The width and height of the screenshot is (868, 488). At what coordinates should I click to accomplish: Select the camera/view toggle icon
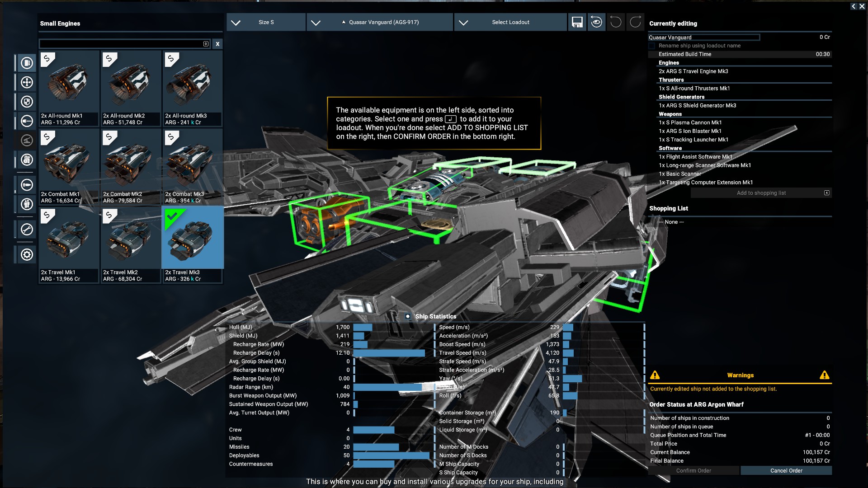597,23
